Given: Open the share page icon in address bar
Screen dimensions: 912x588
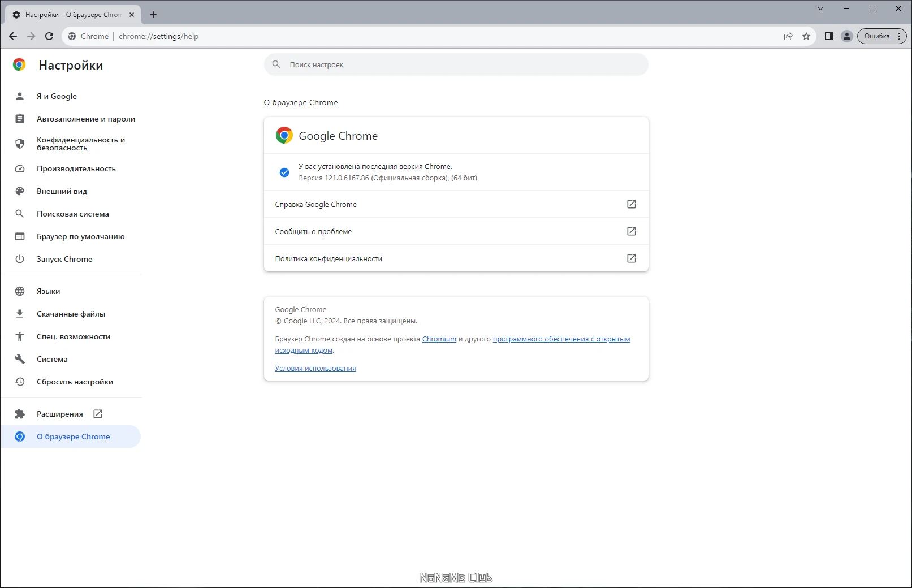Looking at the screenshot, I should tap(788, 36).
